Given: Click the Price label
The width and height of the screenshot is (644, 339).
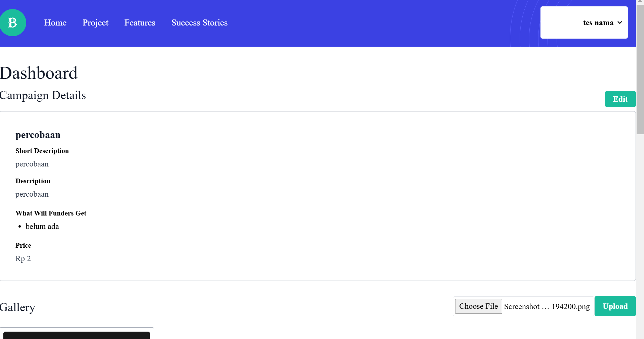Looking at the screenshot, I should point(23,245).
